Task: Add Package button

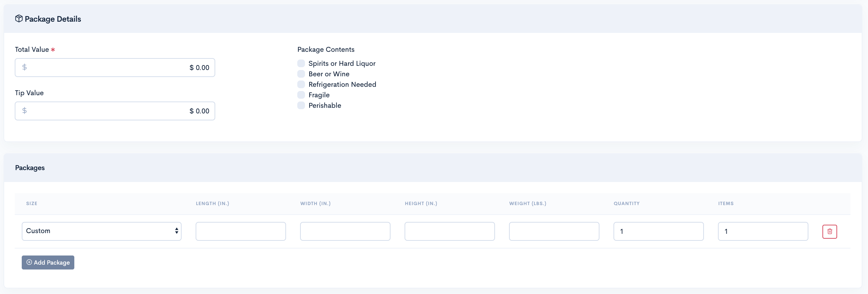Action: pos(48,262)
